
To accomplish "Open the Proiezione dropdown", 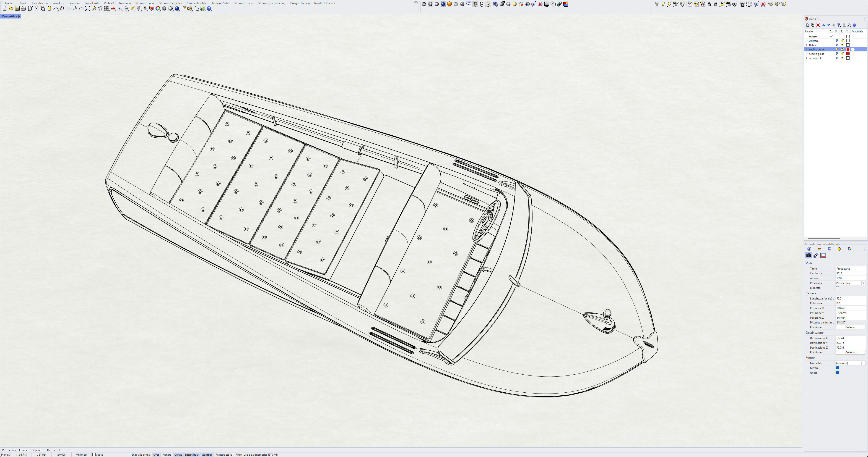I will tap(863, 283).
